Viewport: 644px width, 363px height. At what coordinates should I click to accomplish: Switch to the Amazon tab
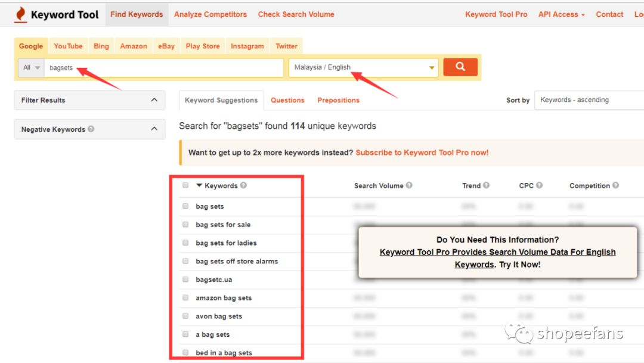point(134,46)
